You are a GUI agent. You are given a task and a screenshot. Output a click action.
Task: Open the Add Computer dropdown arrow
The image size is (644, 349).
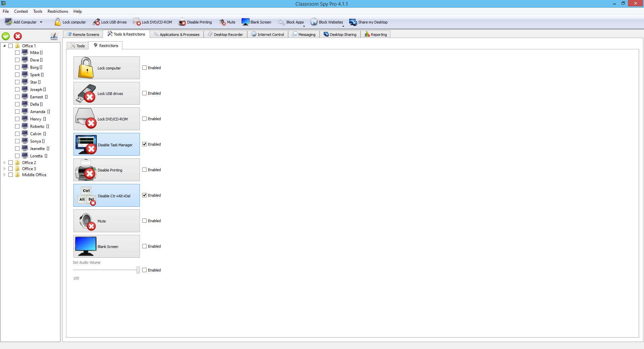pos(41,22)
